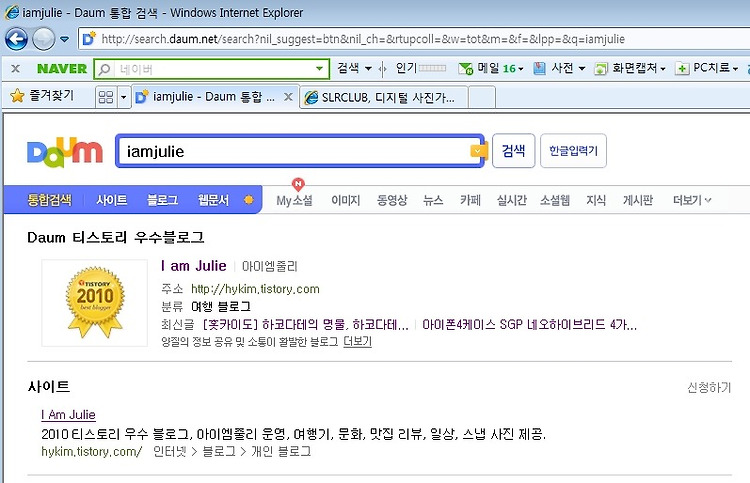Screen dimensions: 750x483
Task: Click the 인터넷 category breadcrumb
Action: [169, 451]
